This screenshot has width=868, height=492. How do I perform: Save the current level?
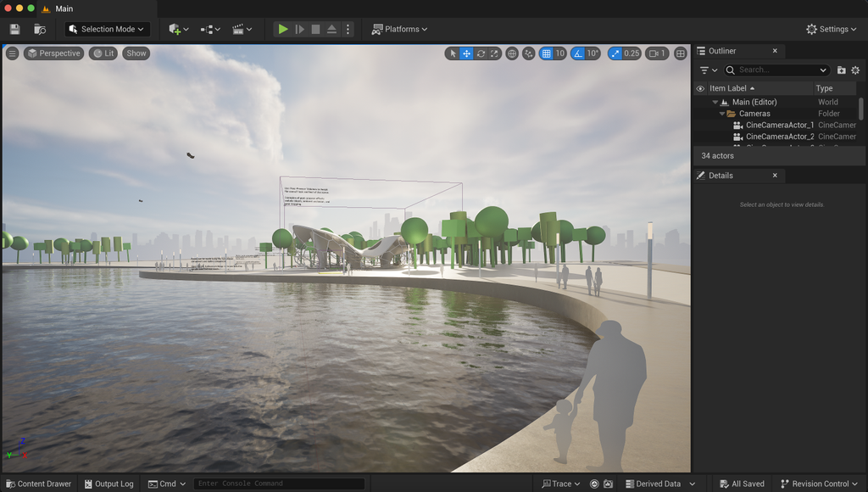(x=14, y=28)
